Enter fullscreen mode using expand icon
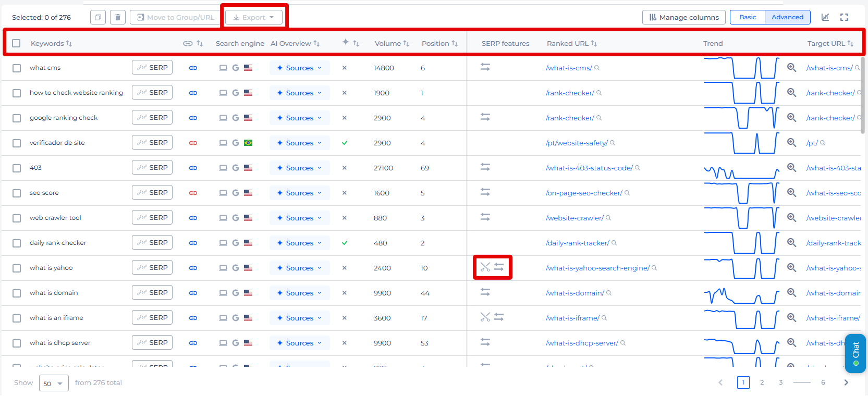Viewport: 868px width, 396px height. 844,17
